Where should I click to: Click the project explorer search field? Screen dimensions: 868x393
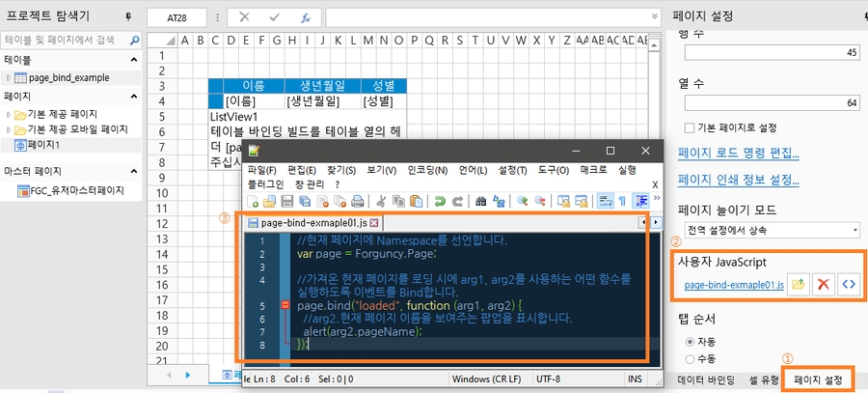pos(66,40)
